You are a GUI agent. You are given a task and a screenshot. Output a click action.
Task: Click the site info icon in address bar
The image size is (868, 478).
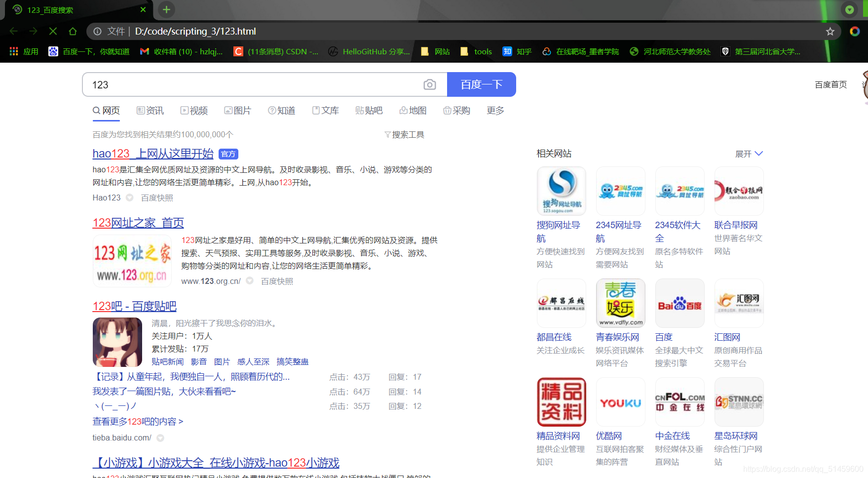click(x=98, y=31)
